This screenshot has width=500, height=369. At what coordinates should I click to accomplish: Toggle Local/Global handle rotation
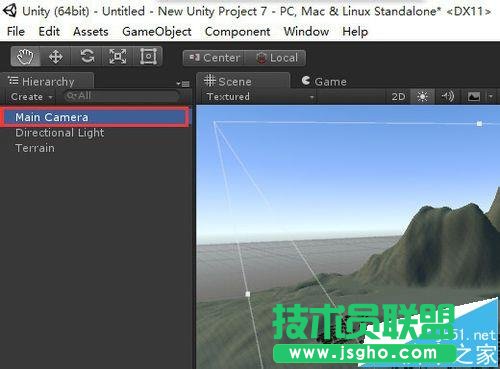276,58
